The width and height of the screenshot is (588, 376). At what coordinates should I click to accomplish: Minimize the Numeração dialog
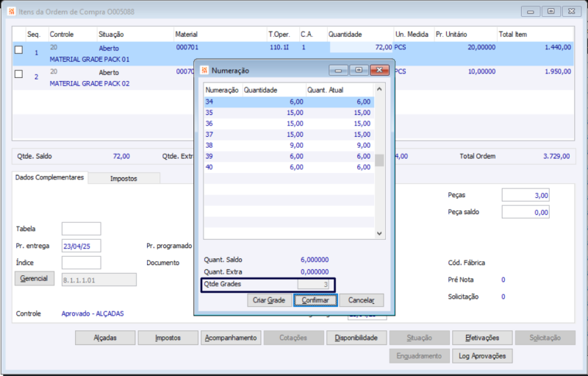click(338, 70)
